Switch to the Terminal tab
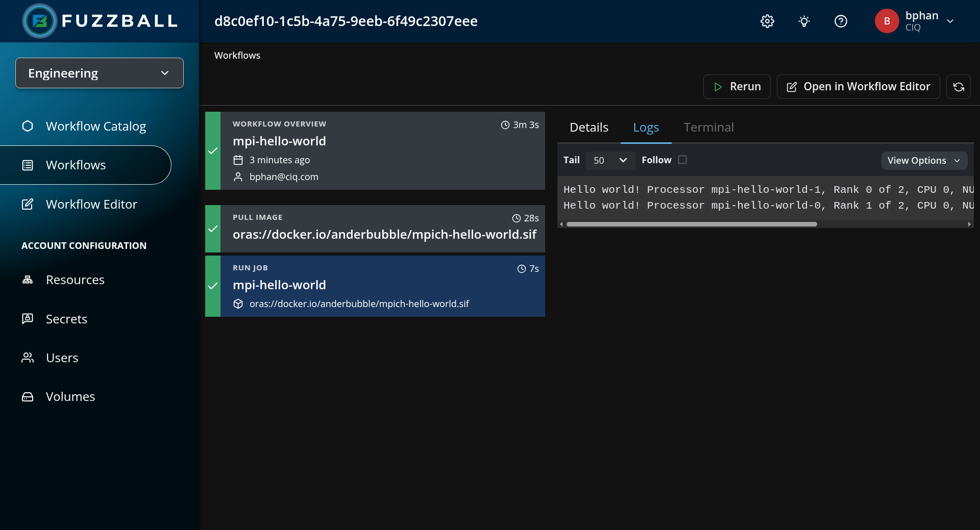 tap(708, 127)
